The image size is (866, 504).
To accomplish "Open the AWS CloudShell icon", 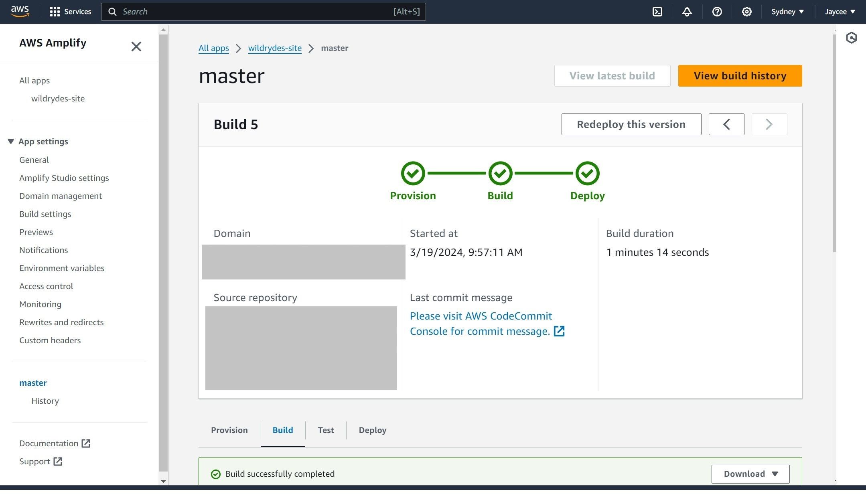I will coord(657,12).
